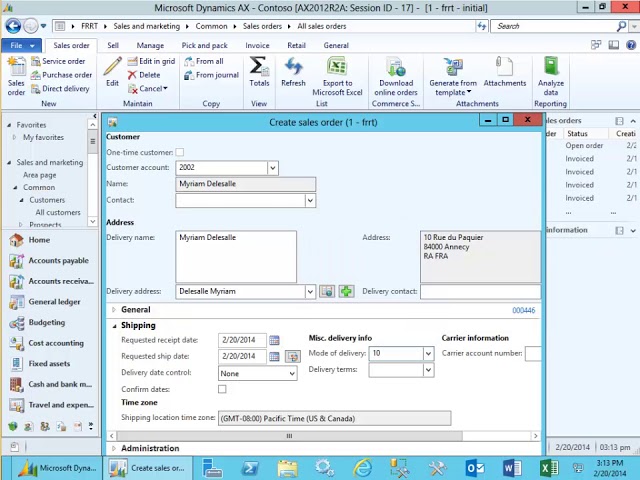Click Analyze data
The image size is (640, 480).
coord(551,76)
